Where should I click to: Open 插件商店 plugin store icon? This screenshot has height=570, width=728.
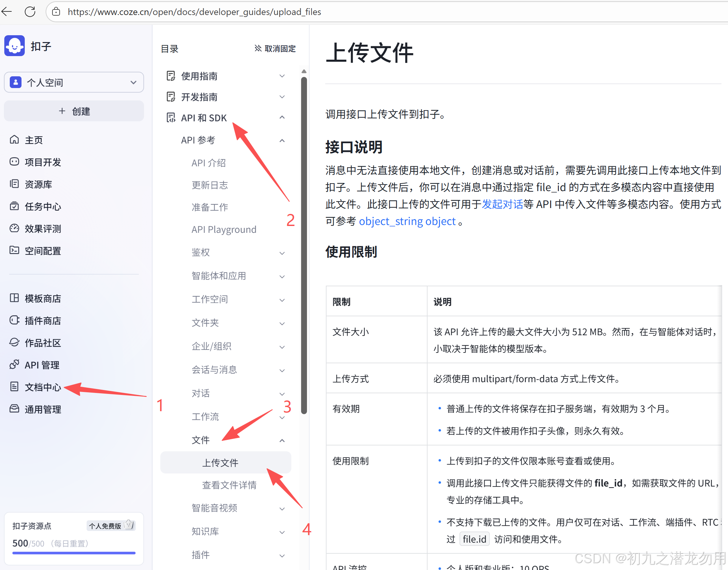click(x=14, y=320)
